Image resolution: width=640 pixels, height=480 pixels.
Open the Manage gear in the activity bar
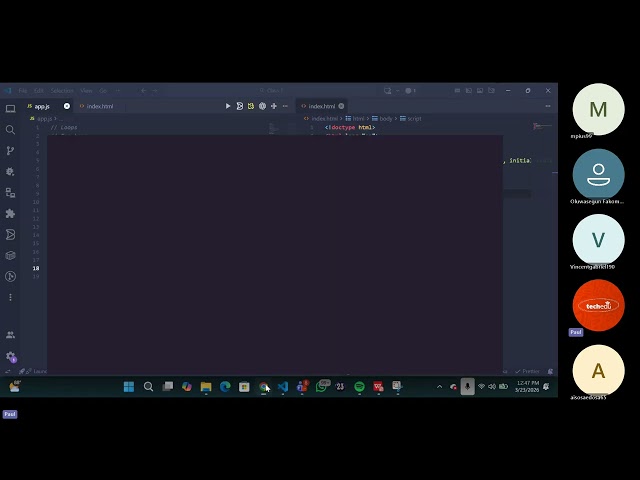tap(10, 356)
